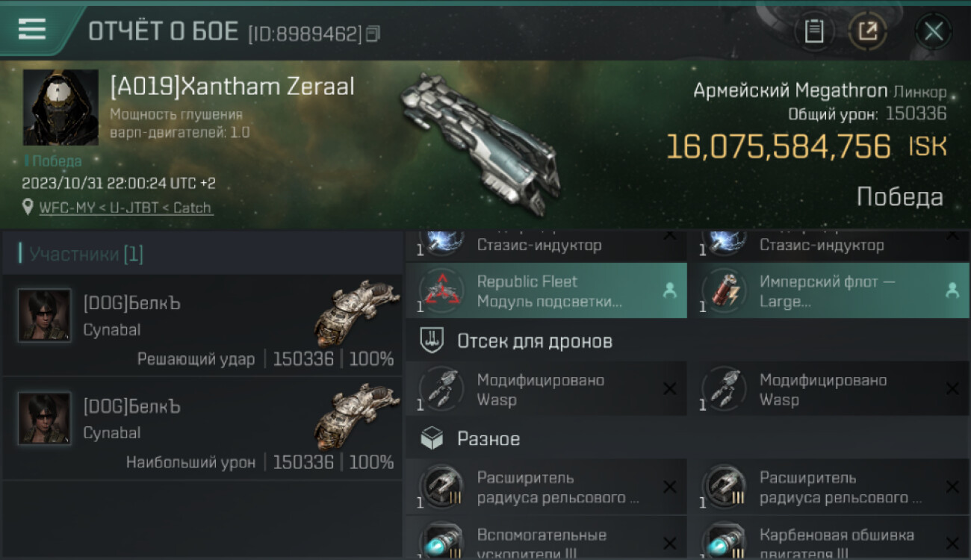Close the battle report window
971x560 pixels.
tap(934, 31)
